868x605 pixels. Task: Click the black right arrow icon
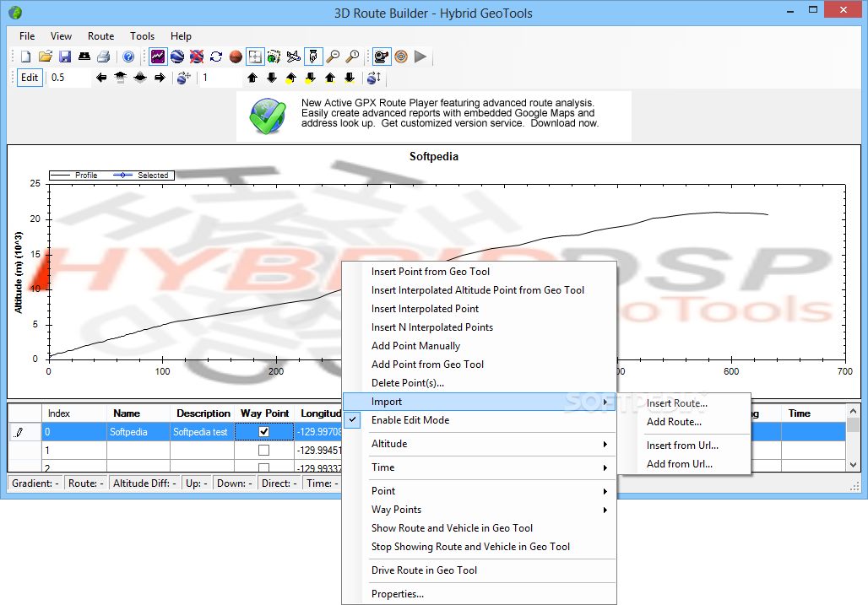click(x=160, y=78)
